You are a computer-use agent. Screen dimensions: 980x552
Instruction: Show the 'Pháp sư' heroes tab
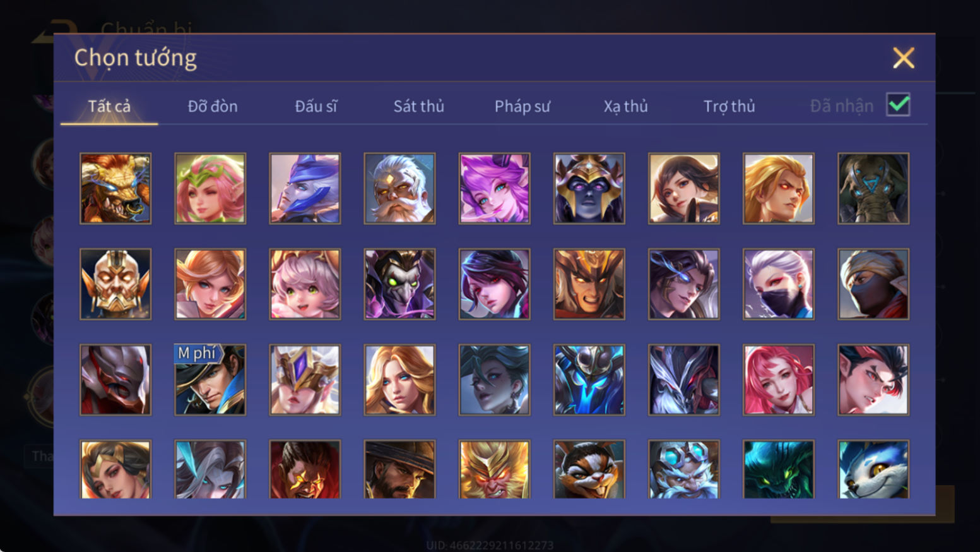point(522,106)
